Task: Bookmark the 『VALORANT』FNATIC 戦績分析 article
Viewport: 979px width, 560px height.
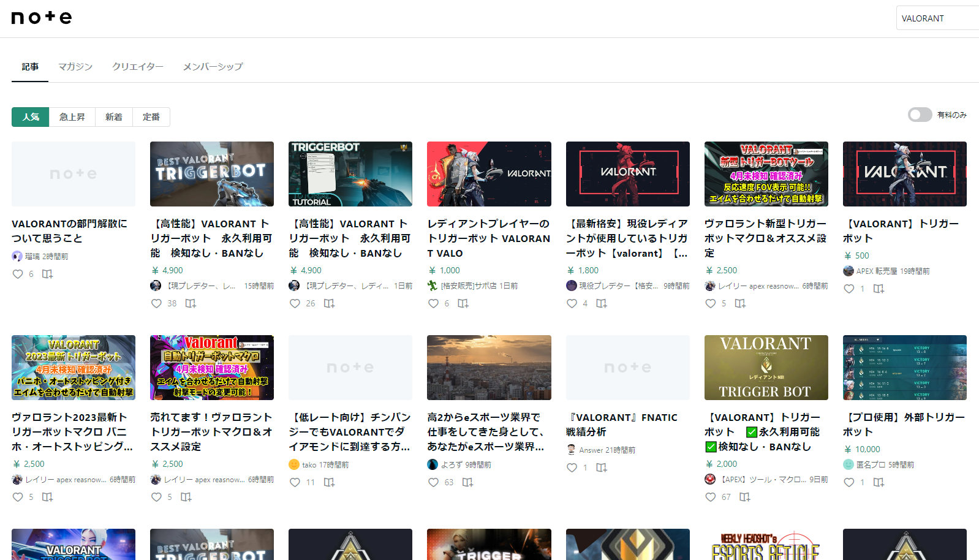Action: 601,467
